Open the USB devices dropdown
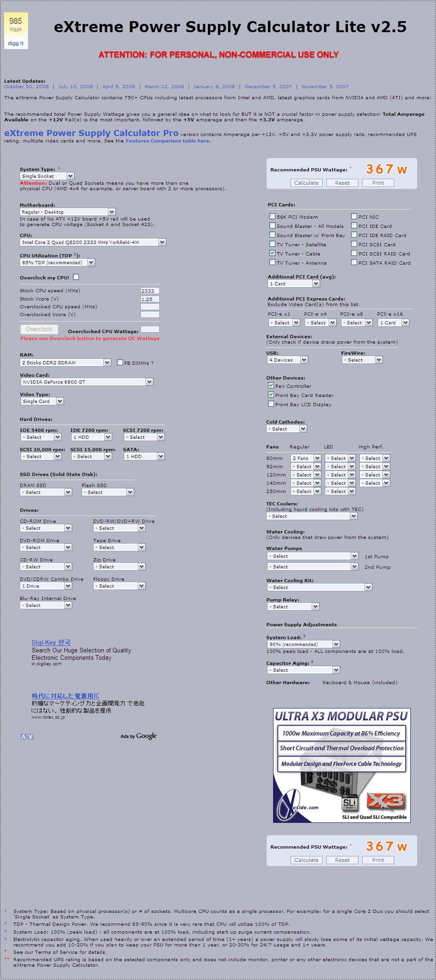 point(287,360)
